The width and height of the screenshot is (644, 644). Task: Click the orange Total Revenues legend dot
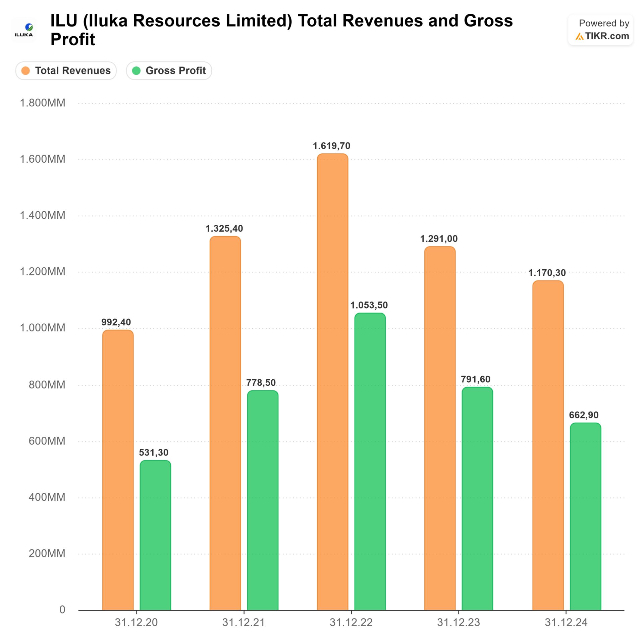coord(25,70)
